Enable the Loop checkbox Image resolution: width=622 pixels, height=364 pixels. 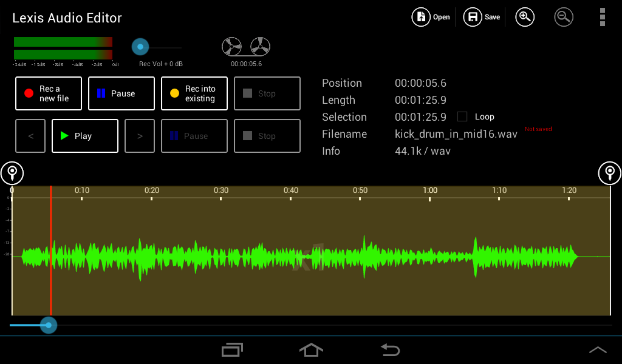coord(462,116)
